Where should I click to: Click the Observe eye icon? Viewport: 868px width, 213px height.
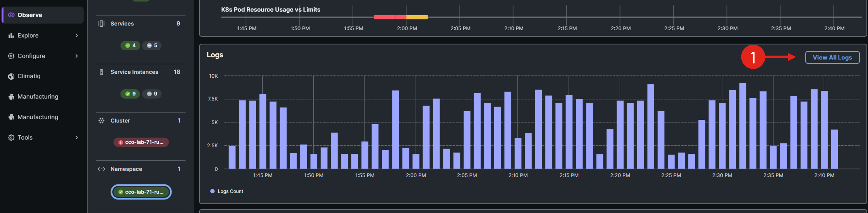tap(11, 15)
